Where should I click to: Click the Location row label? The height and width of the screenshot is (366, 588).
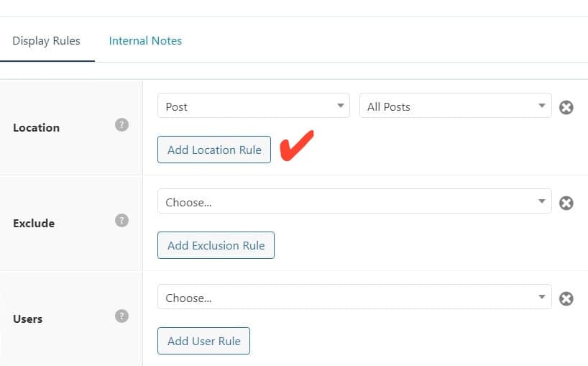(x=36, y=127)
